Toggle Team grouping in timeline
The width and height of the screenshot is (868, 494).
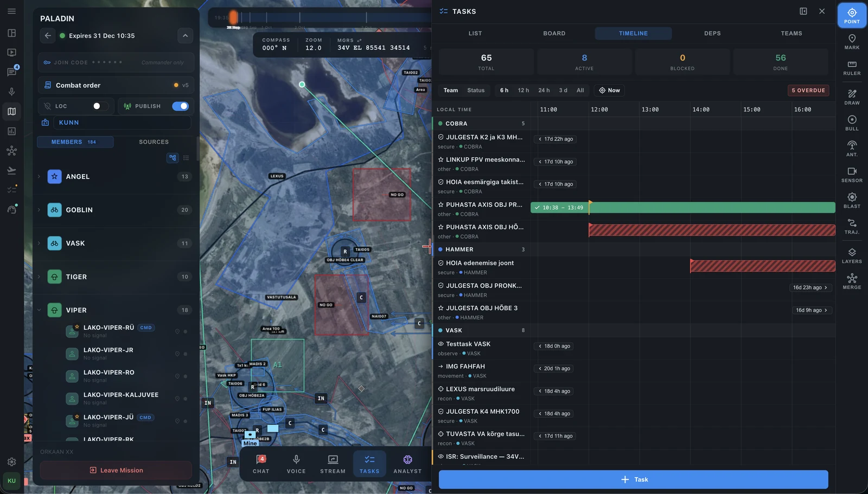coord(450,91)
